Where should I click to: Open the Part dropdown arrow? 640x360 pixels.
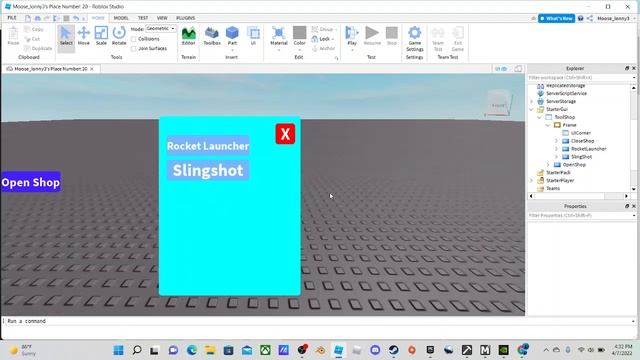click(232, 50)
